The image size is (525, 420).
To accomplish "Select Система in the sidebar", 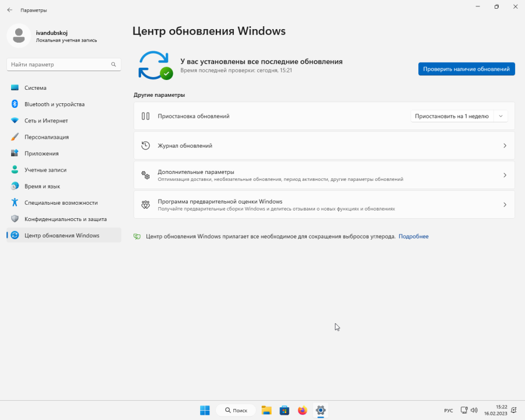I will [64, 87].
